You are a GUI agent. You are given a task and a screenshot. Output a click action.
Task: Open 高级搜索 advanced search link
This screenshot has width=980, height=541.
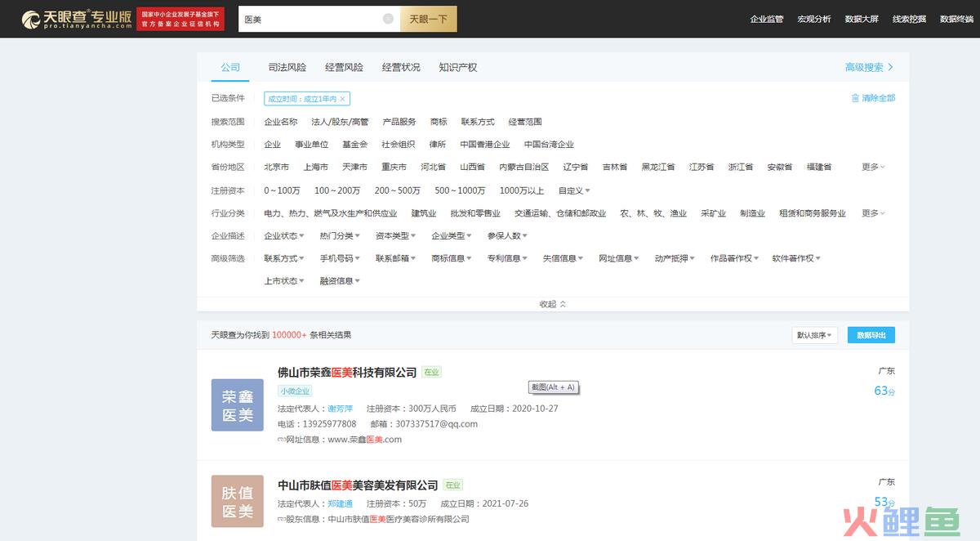pyautogui.click(x=869, y=67)
